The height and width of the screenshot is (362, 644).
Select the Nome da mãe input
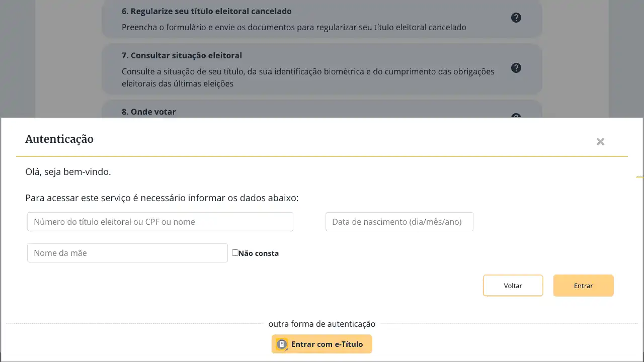[x=127, y=253]
